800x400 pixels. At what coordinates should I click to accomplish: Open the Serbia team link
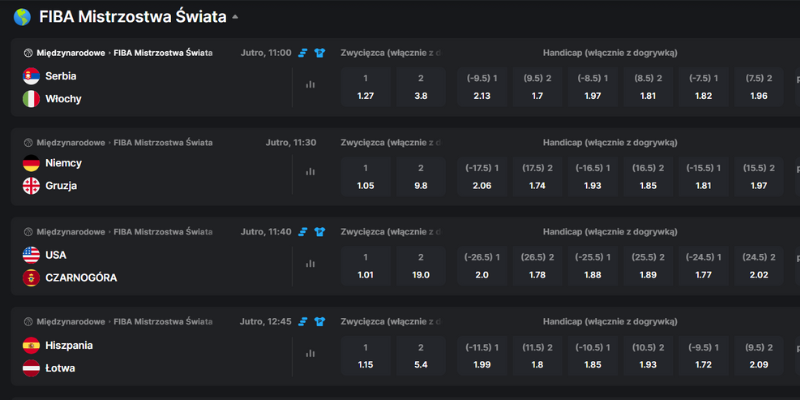[61, 75]
